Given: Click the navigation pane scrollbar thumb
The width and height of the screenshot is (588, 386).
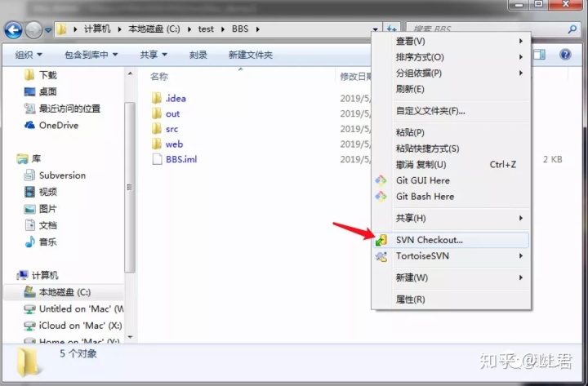Looking at the screenshot, I should coord(130,187).
